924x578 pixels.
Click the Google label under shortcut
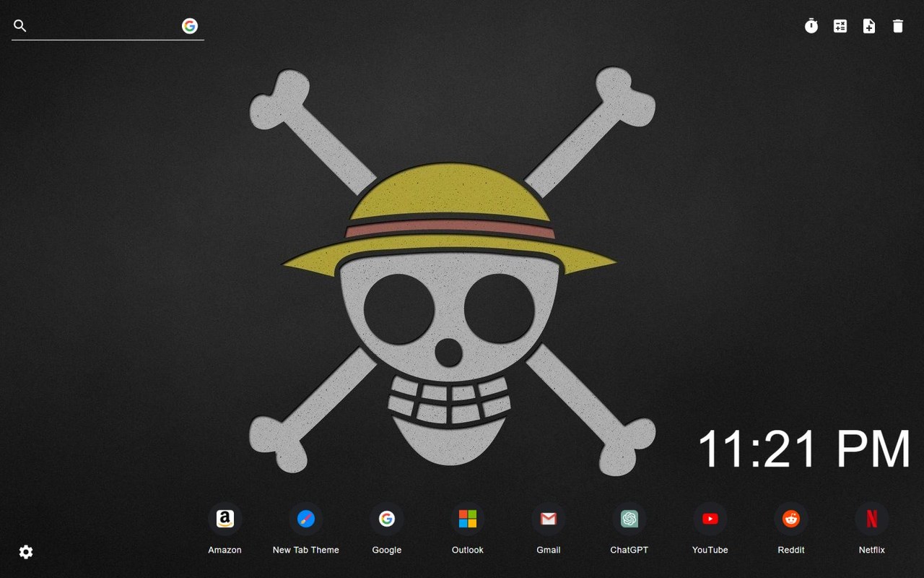387,550
